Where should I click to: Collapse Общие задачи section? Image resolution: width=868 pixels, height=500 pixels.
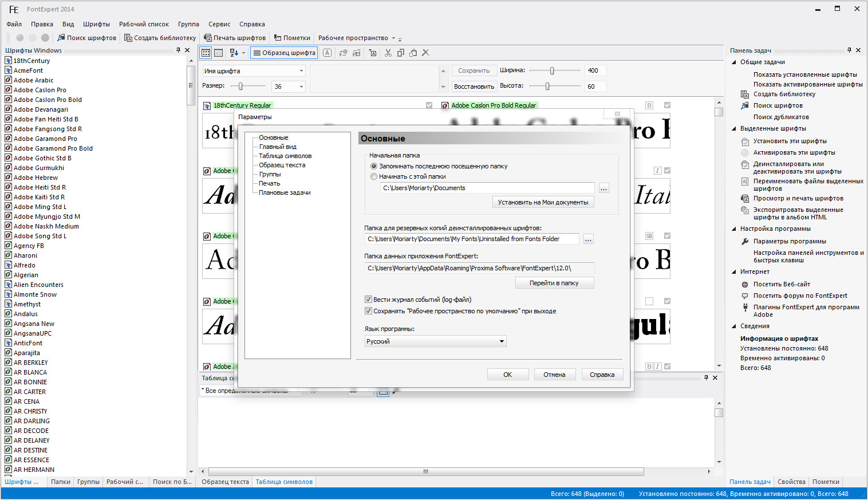pos(735,62)
